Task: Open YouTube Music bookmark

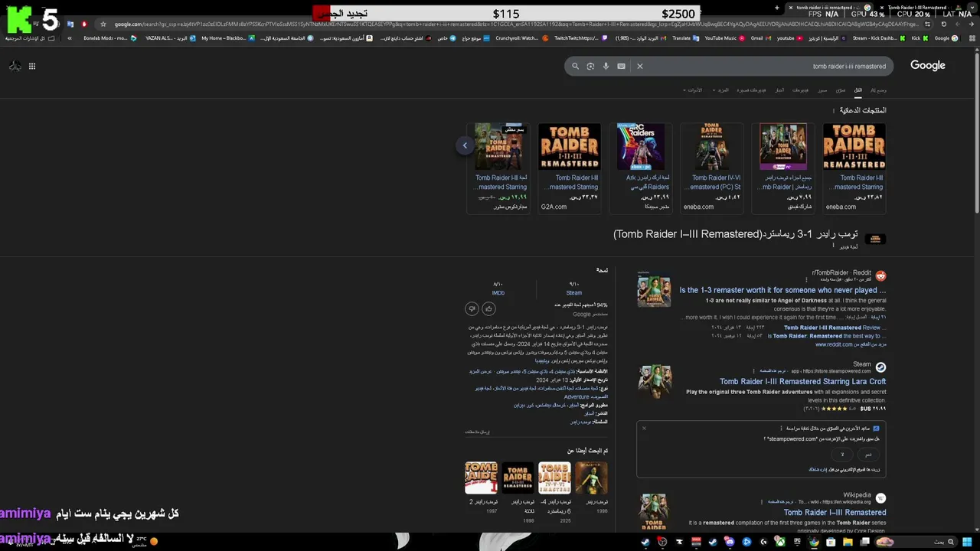Action: point(725,38)
